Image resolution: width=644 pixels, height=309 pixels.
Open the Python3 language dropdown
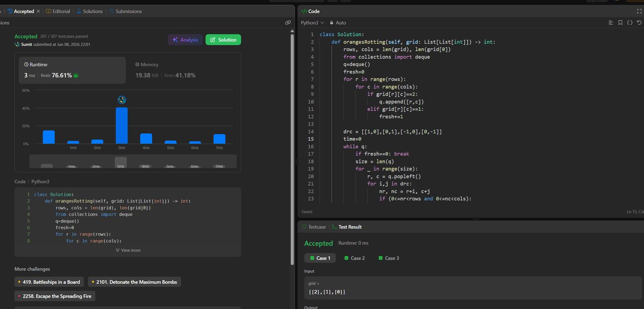click(312, 23)
